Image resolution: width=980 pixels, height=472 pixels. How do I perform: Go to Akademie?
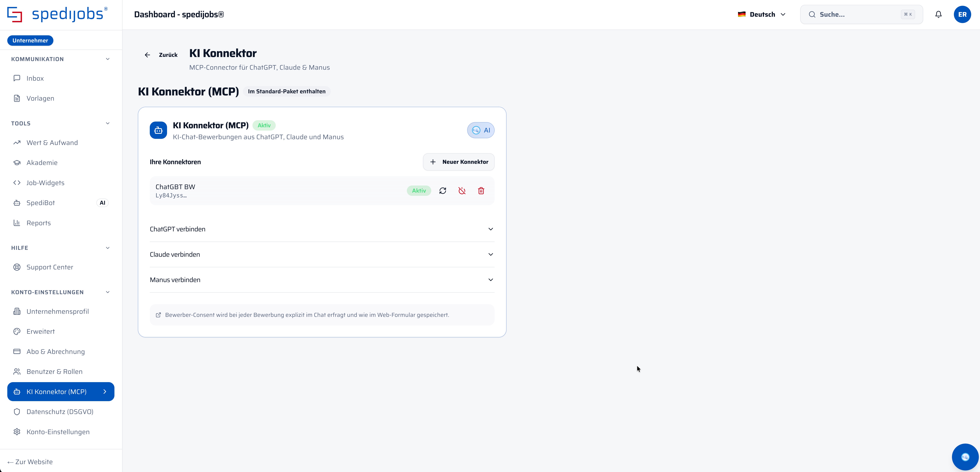[61, 163]
